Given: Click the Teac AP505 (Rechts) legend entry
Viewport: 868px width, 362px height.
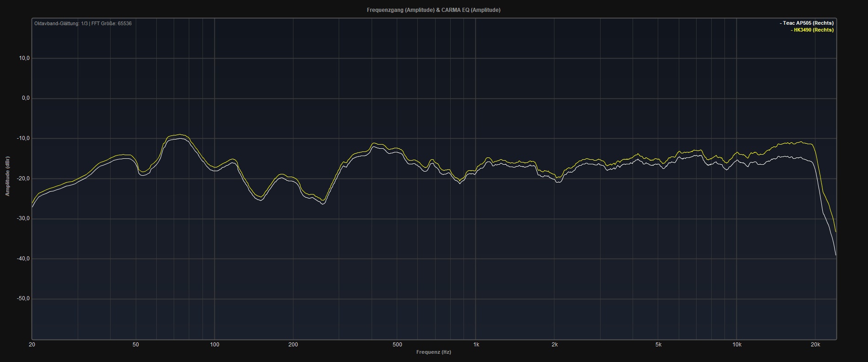Looking at the screenshot, I should [x=807, y=23].
